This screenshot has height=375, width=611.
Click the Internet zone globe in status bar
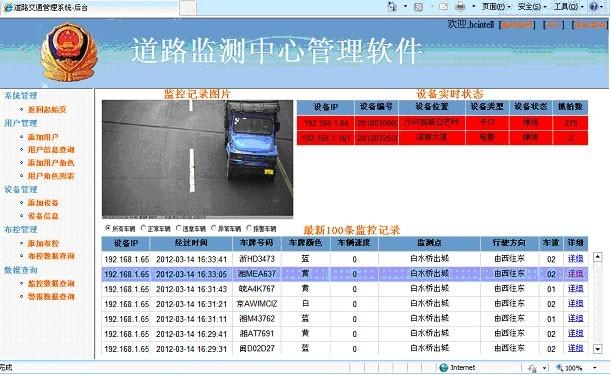click(x=443, y=367)
